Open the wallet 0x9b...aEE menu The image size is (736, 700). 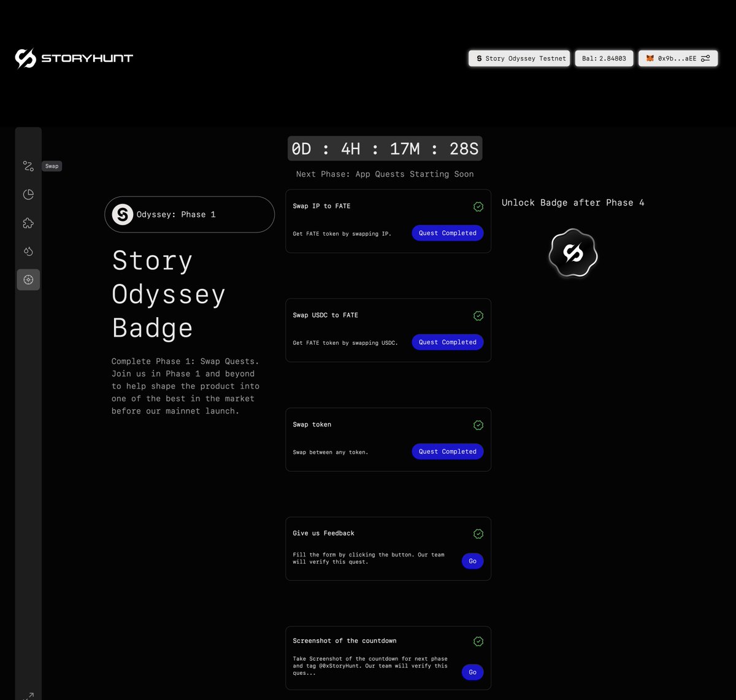pyautogui.click(x=678, y=58)
